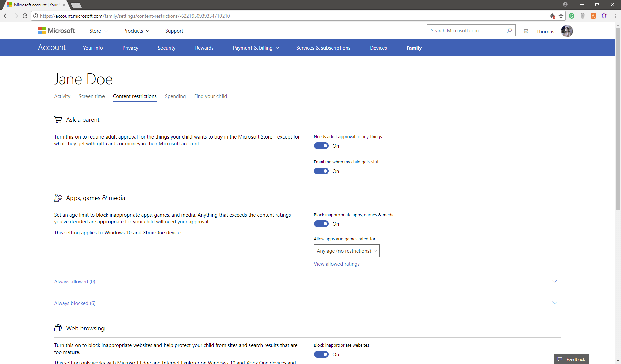Viewport: 621px width, 364px height.
Task: Switch to the Spending tab
Action: 175,96
